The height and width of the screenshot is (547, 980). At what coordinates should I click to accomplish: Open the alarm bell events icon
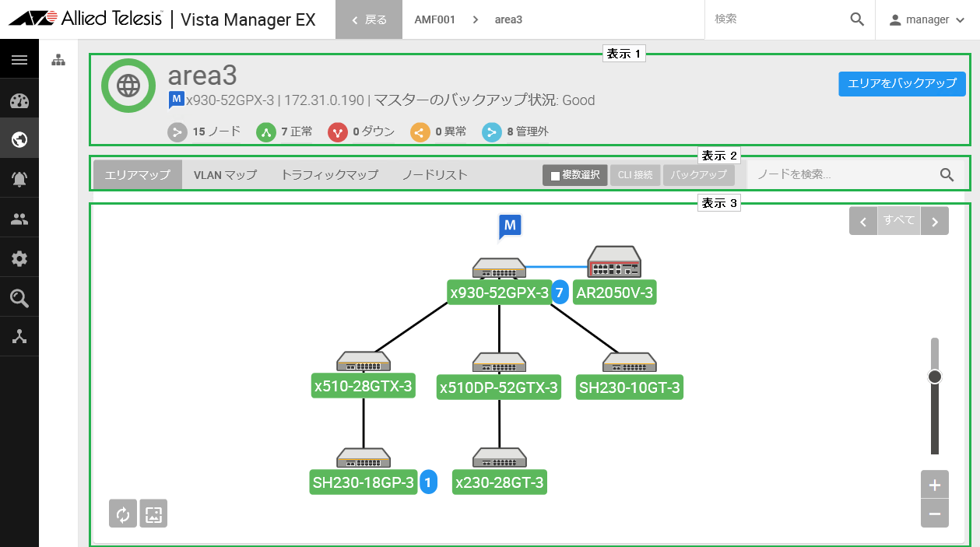19,179
